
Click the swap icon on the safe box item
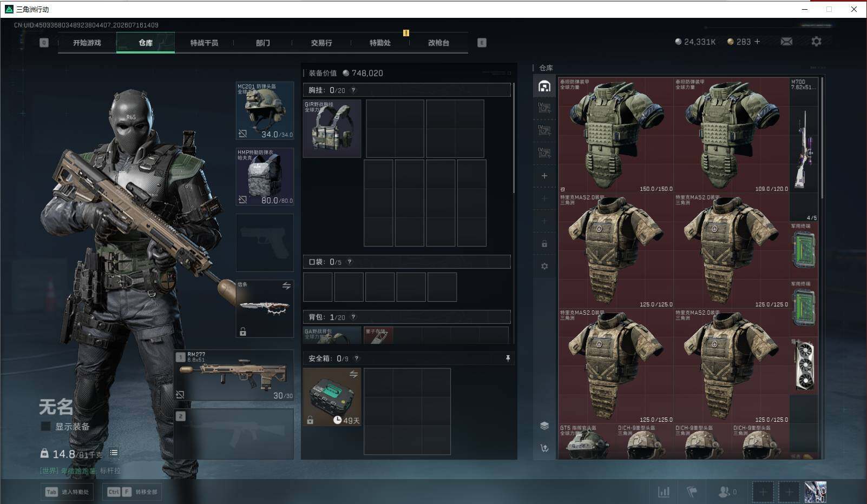353,374
